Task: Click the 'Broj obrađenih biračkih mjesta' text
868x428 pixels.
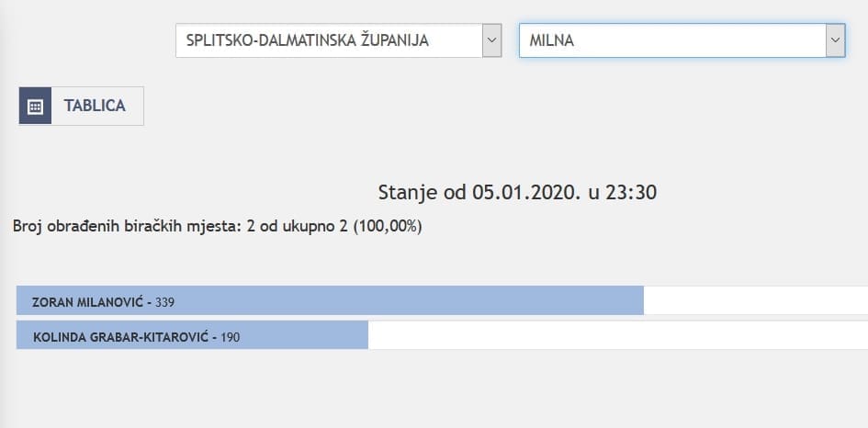Action: click(127, 225)
